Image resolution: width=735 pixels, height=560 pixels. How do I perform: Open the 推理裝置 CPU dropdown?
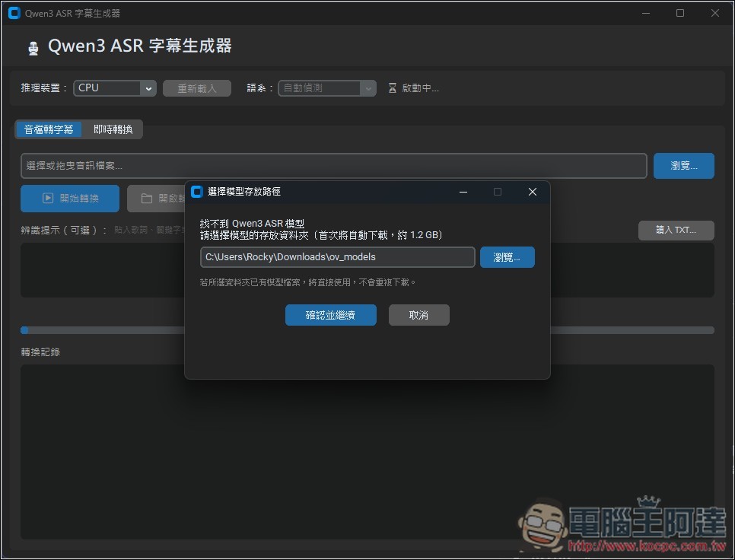click(114, 87)
